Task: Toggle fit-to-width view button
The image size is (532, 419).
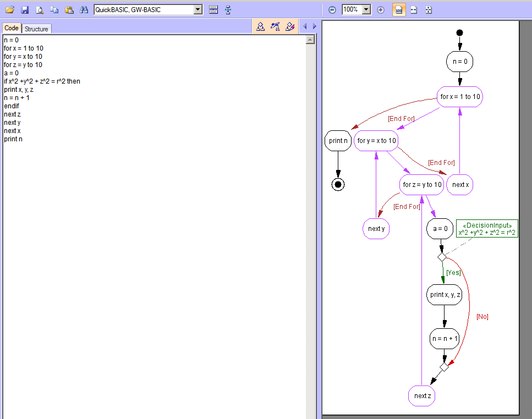Action: [414, 10]
